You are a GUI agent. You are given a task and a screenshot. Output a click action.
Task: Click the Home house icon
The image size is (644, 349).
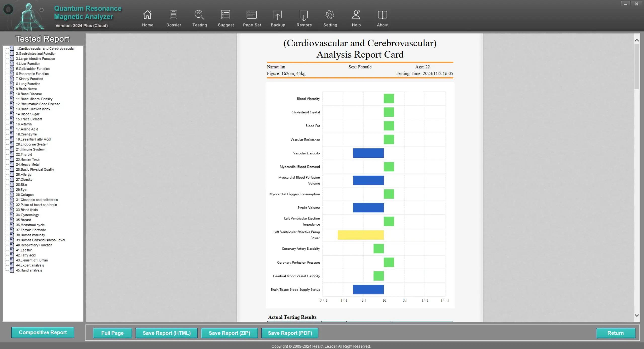pyautogui.click(x=147, y=15)
